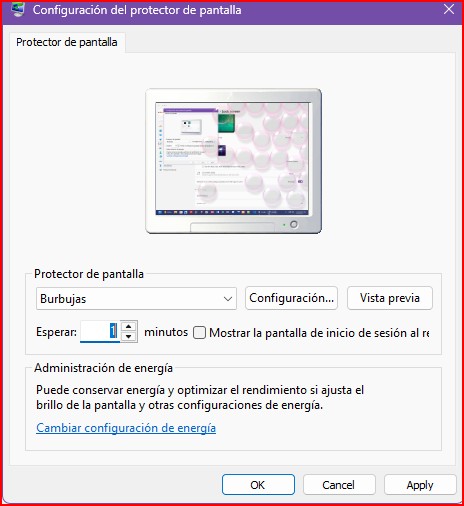Decrease wait minutes with the down arrow
Viewport: 464px width, 506px height.
point(129,337)
